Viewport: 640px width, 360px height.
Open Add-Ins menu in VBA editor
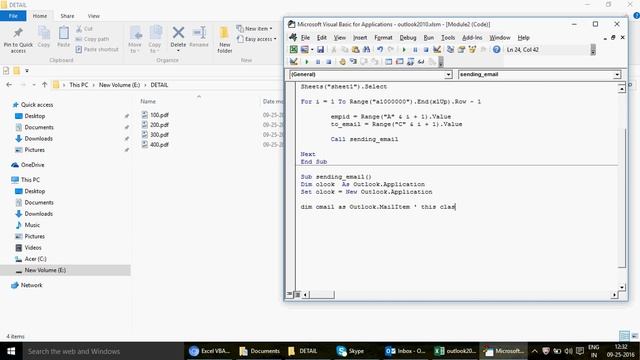pyautogui.click(x=472, y=38)
